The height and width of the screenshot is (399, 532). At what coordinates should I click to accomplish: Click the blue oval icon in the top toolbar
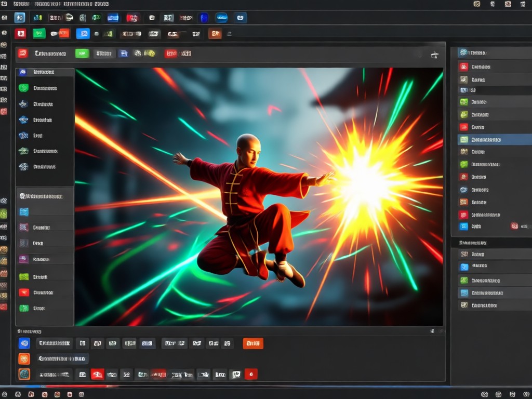(x=221, y=18)
